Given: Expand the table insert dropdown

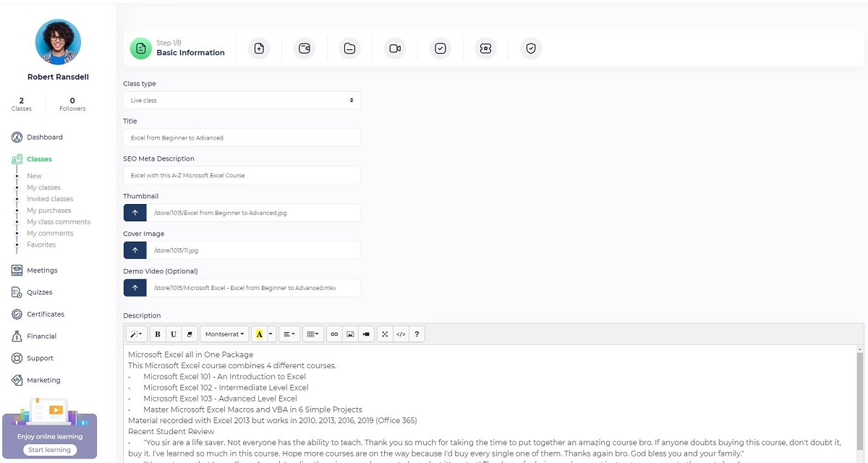Looking at the screenshot, I should click(x=312, y=334).
